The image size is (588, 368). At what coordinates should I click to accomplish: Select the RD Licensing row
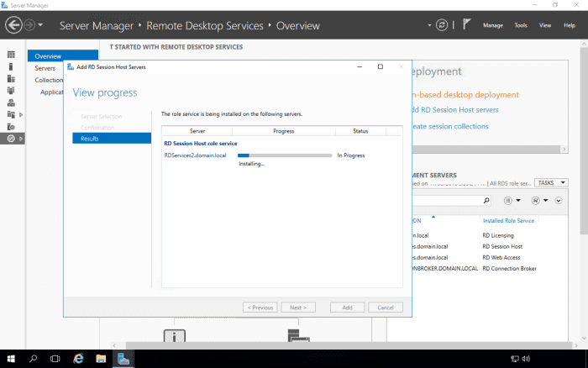490,235
